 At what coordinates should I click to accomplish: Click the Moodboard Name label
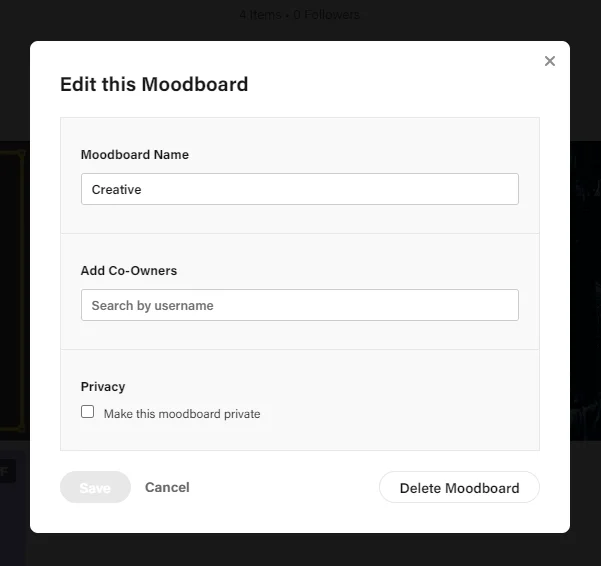(x=135, y=155)
